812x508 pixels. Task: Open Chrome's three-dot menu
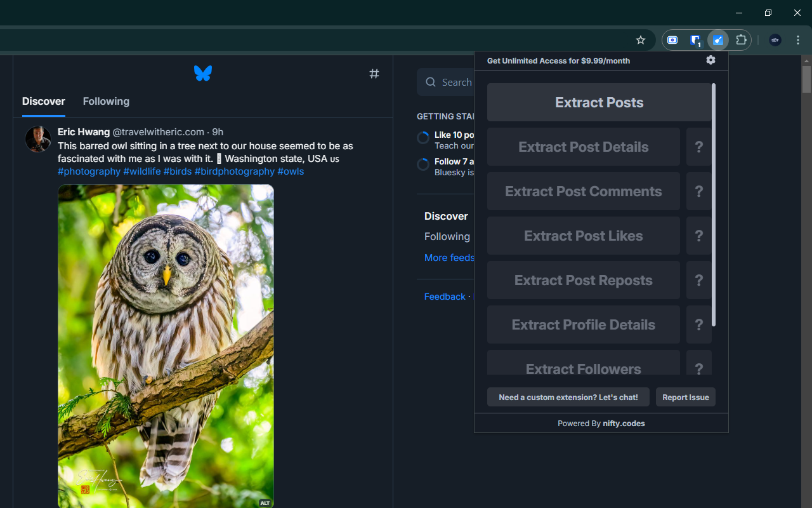[x=797, y=40]
